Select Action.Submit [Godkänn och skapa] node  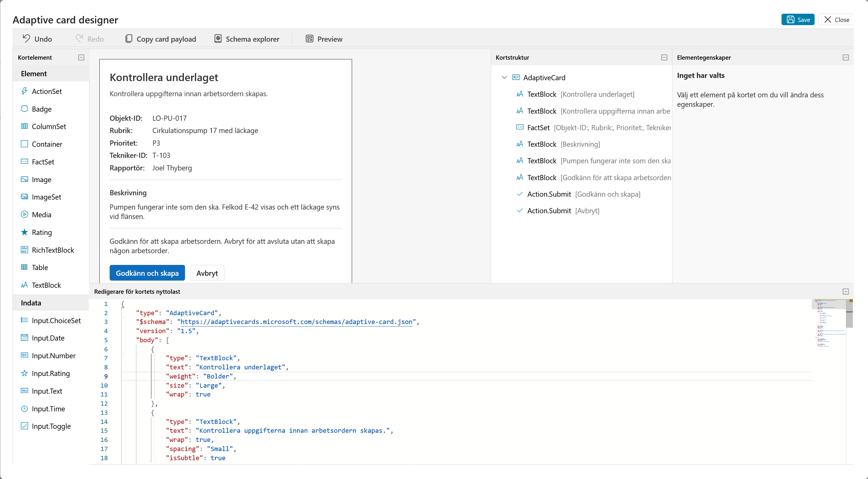(x=578, y=194)
